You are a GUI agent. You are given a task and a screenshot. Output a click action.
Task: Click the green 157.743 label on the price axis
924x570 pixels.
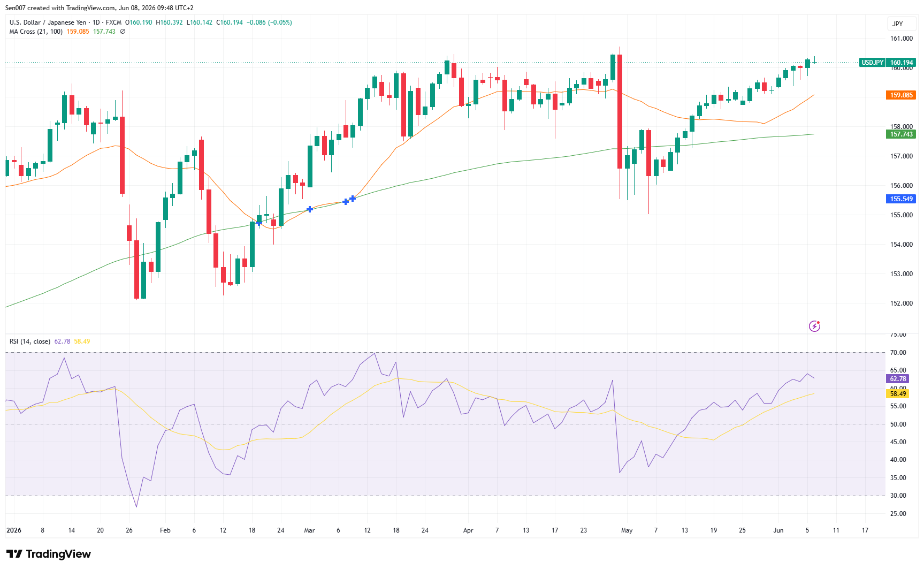[x=902, y=134]
